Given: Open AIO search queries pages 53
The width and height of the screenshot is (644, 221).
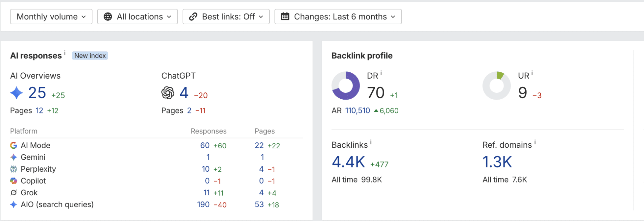Looking at the screenshot, I should pyautogui.click(x=259, y=205).
